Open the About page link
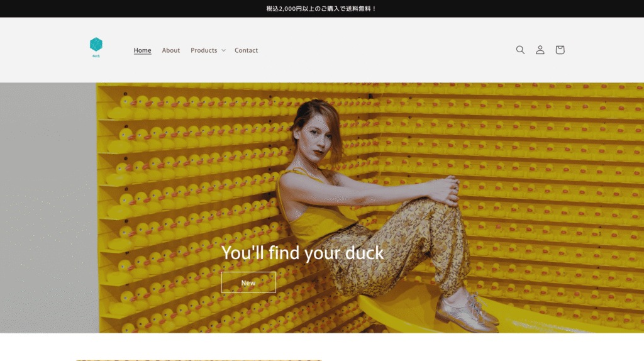Image resolution: width=644 pixels, height=361 pixels. [x=171, y=50]
